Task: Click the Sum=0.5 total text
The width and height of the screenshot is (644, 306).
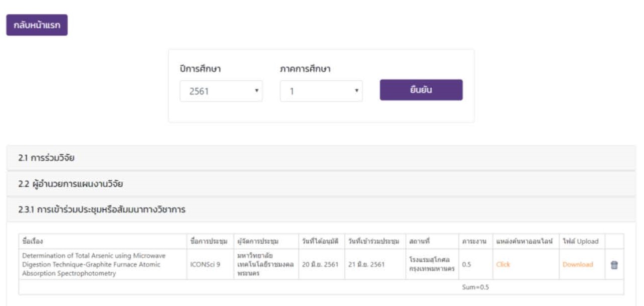Action: pos(475,287)
